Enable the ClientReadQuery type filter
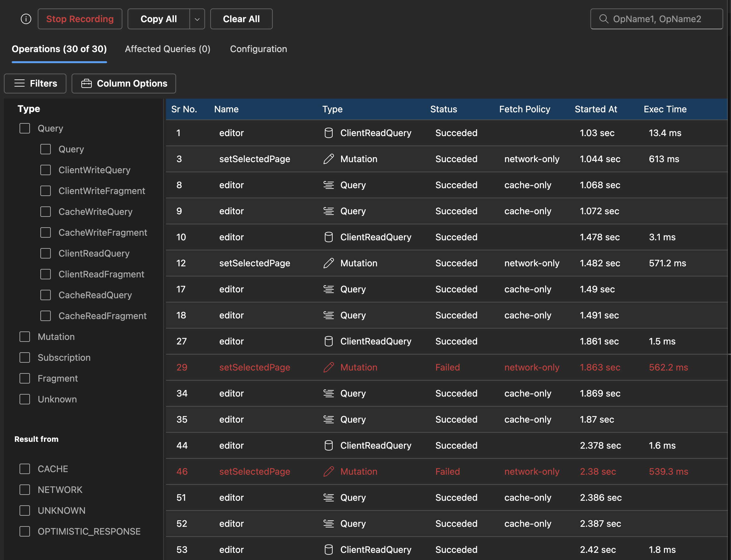 coord(46,253)
